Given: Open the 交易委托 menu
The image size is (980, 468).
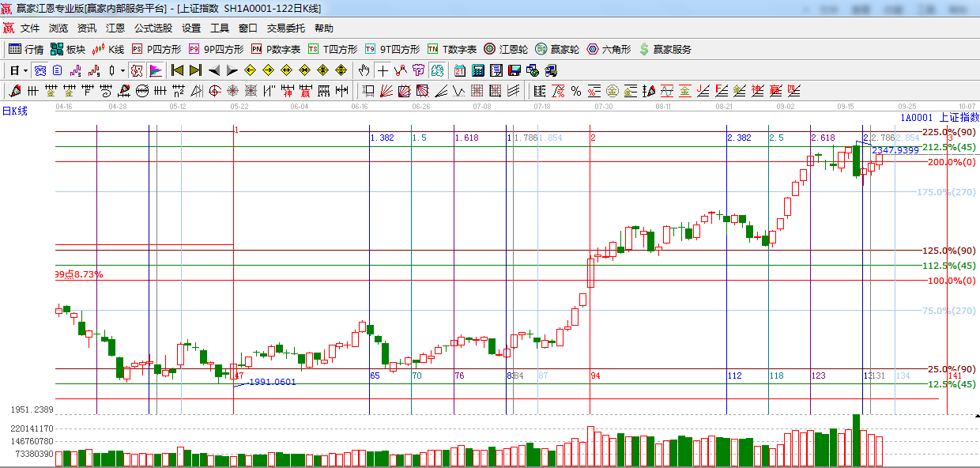Looking at the screenshot, I should (285, 28).
